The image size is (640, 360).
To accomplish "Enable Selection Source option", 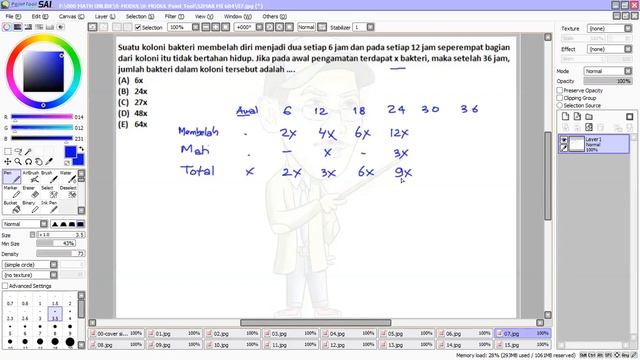I will pos(560,105).
